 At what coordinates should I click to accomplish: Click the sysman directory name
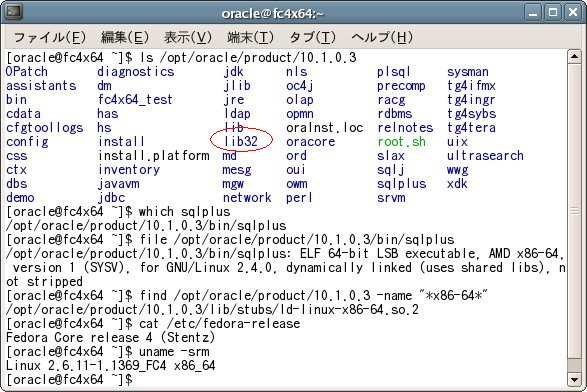pyautogui.click(x=468, y=72)
